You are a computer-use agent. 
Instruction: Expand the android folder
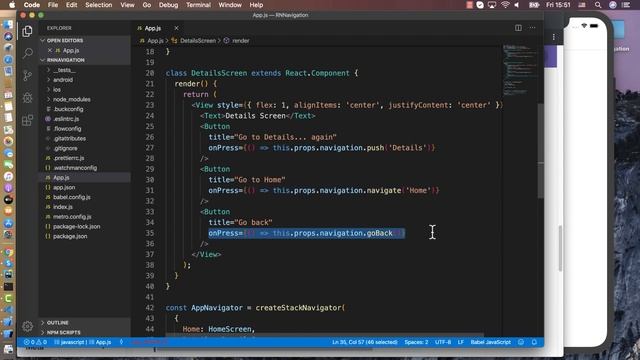pos(63,80)
